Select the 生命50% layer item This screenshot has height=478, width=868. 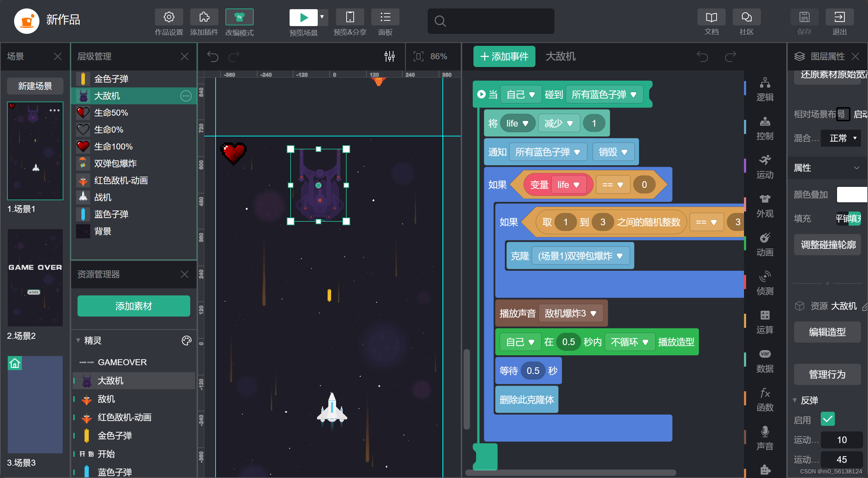111,113
